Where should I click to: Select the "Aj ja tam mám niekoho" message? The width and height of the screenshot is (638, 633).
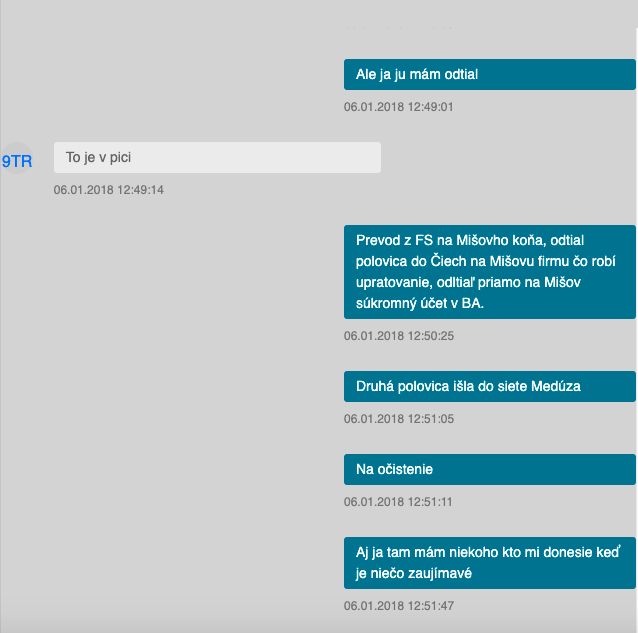489,563
